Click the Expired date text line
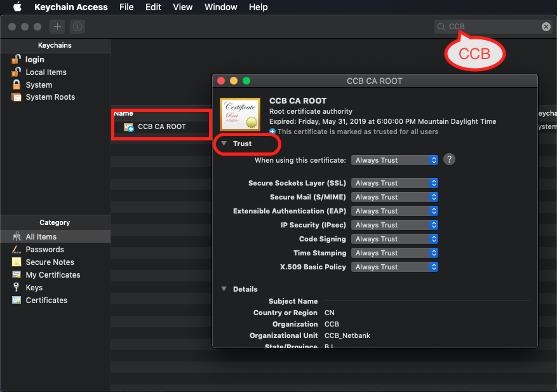Viewport: 557px width, 392px height. [382, 121]
